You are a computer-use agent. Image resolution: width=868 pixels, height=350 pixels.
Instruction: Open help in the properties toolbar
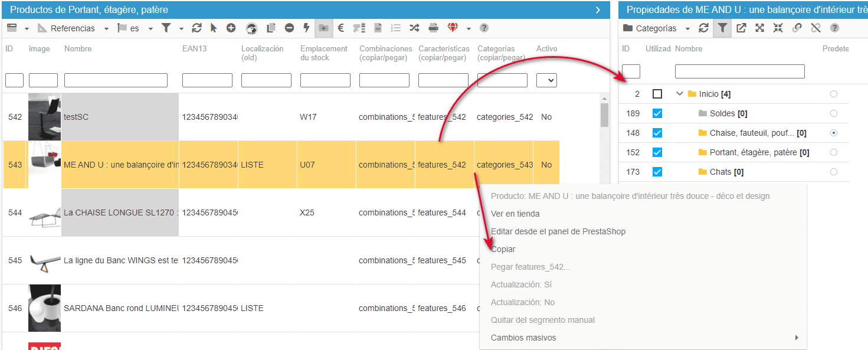(x=834, y=28)
